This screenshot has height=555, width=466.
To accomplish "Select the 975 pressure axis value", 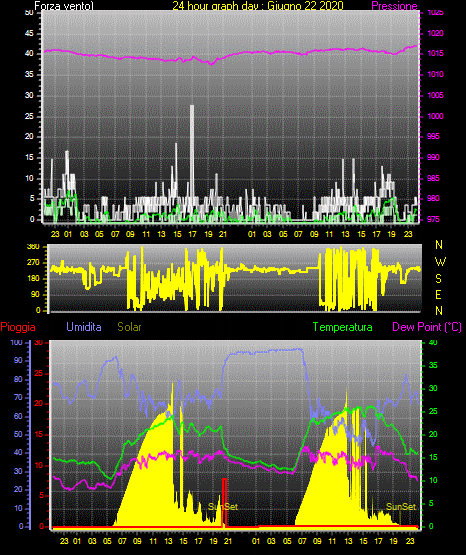I will pyautogui.click(x=433, y=219).
